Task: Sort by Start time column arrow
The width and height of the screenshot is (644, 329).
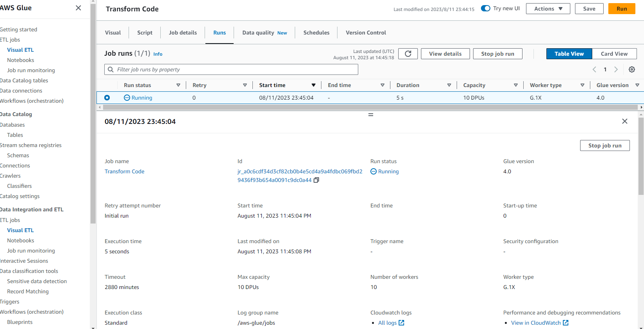Action: (314, 85)
